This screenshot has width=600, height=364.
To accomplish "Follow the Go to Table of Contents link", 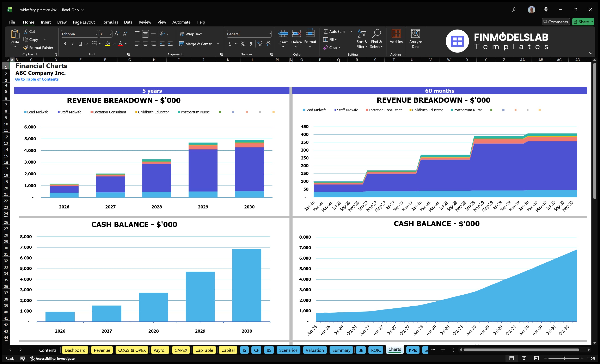I will pos(37,79).
